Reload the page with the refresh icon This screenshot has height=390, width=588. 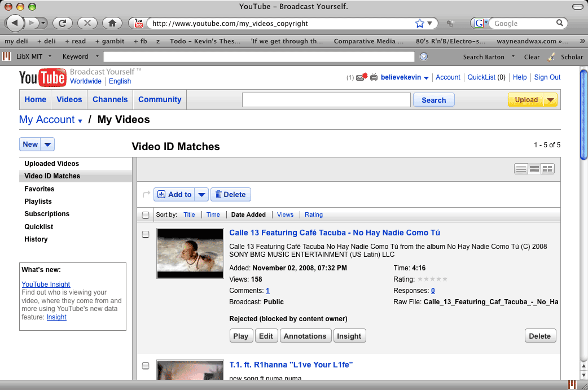(63, 23)
